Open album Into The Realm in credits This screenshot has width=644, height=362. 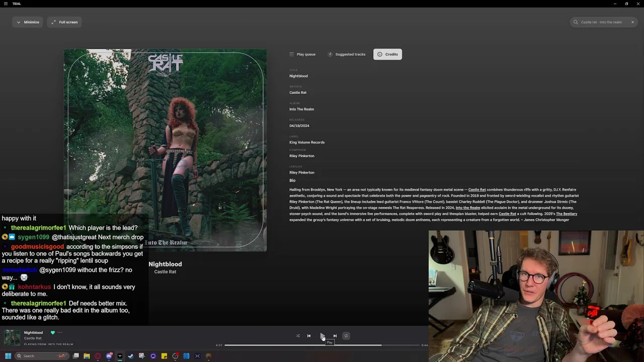(x=301, y=109)
